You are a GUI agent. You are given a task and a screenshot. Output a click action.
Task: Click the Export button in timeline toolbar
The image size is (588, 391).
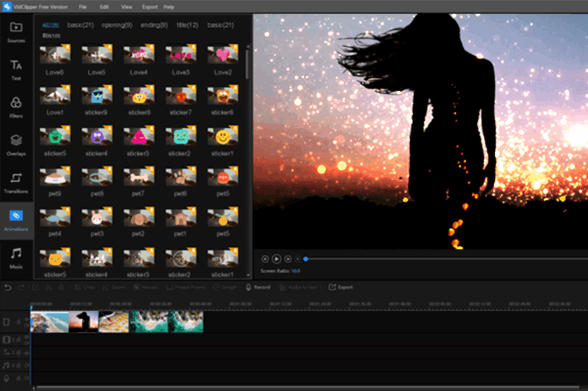pos(340,287)
